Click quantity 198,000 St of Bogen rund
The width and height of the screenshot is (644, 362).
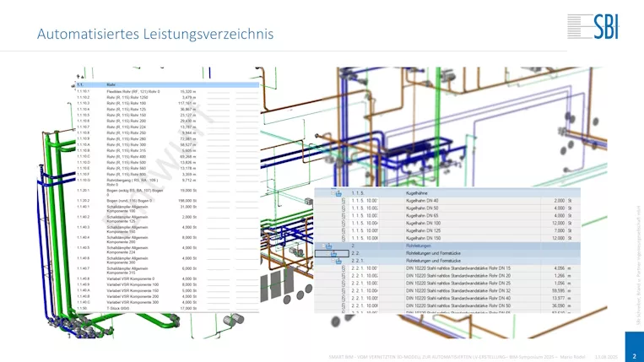187,201
